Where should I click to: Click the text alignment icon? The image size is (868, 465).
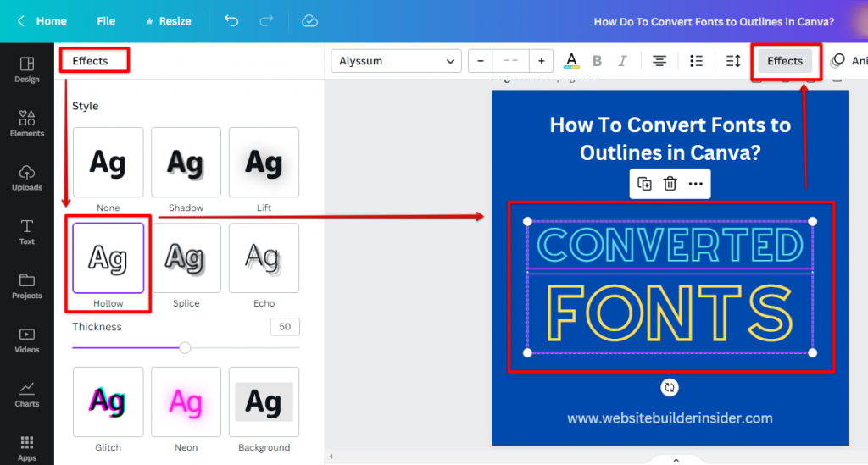pyautogui.click(x=659, y=61)
